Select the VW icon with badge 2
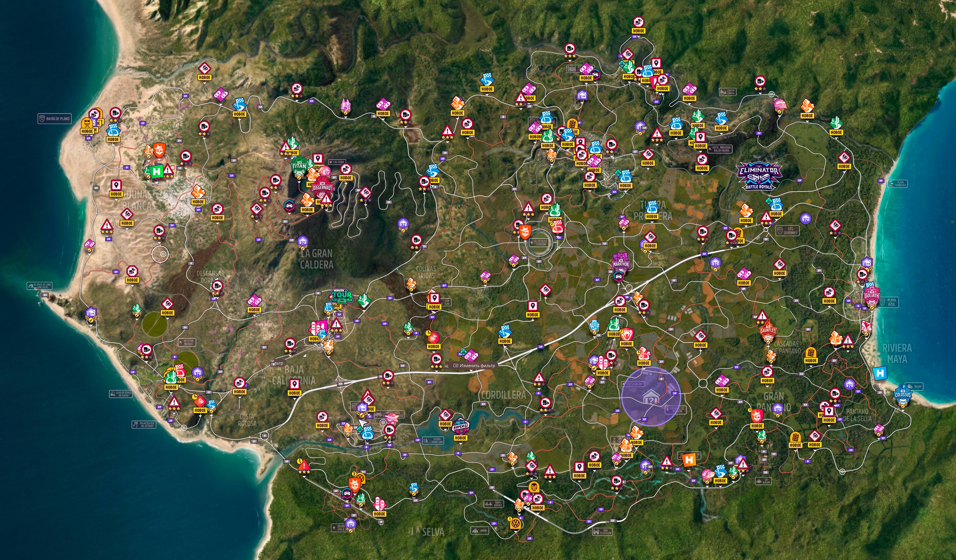956x560 pixels. click(360, 478)
